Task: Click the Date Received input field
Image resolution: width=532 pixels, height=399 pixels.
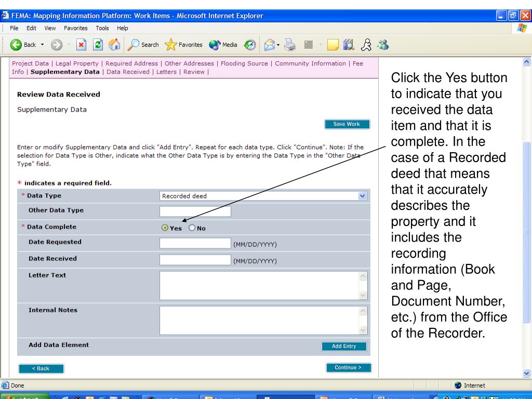Action: pos(195,260)
